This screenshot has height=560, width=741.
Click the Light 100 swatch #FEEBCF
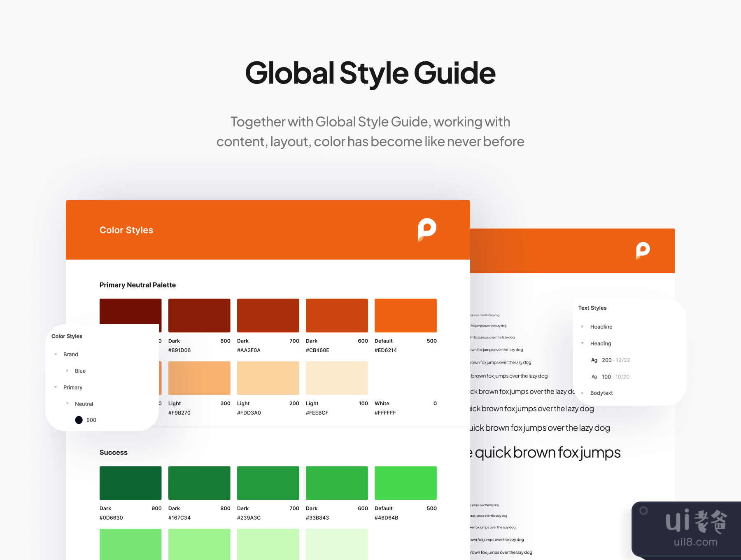pyautogui.click(x=337, y=378)
